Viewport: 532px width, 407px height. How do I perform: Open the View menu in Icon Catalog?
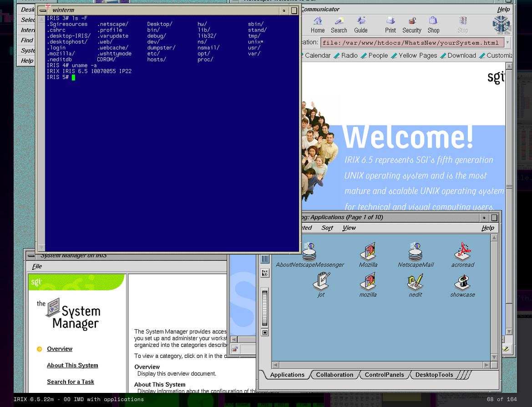pos(349,228)
